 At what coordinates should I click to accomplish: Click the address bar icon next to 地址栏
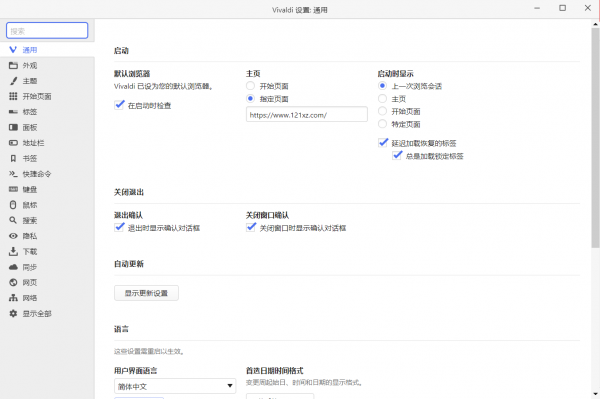[13, 143]
